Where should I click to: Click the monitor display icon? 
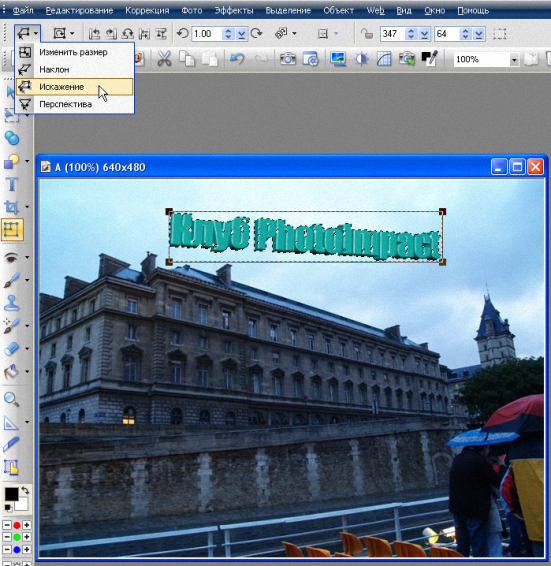click(x=338, y=58)
